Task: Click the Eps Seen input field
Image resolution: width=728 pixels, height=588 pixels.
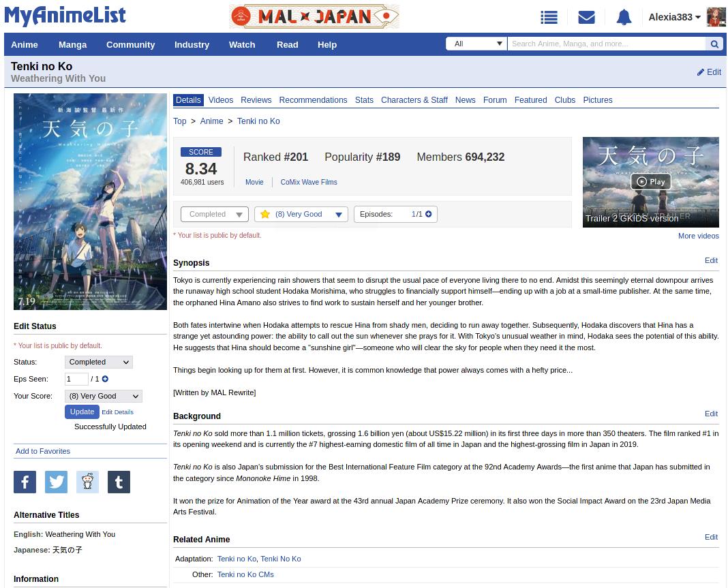Action: pyautogui.click(x=76, y=379)
